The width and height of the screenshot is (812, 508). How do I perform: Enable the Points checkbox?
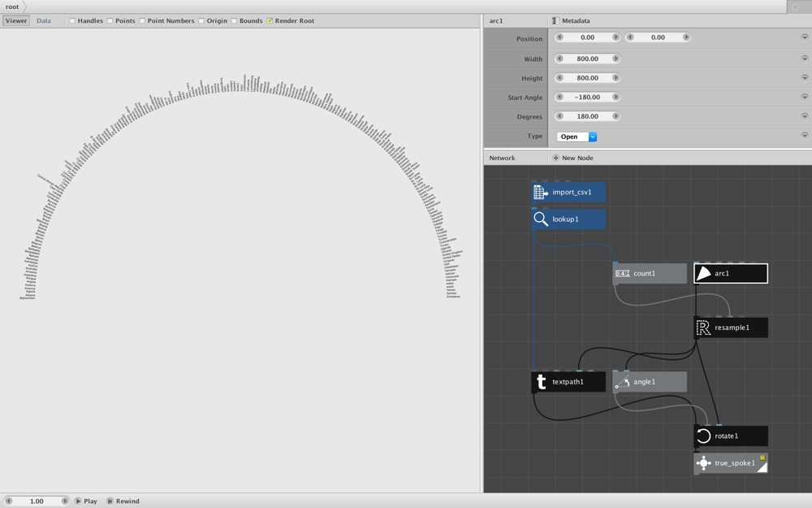click(110, 21)
